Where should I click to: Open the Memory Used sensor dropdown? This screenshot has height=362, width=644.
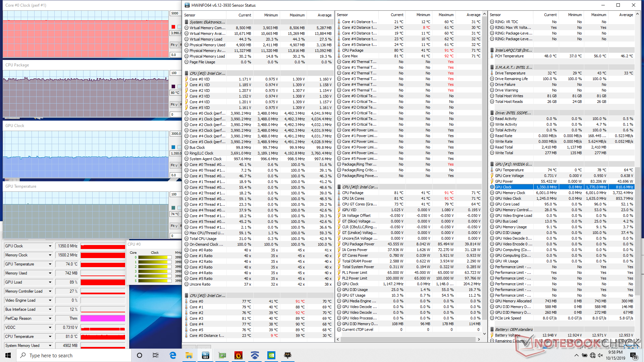[50, 273]
